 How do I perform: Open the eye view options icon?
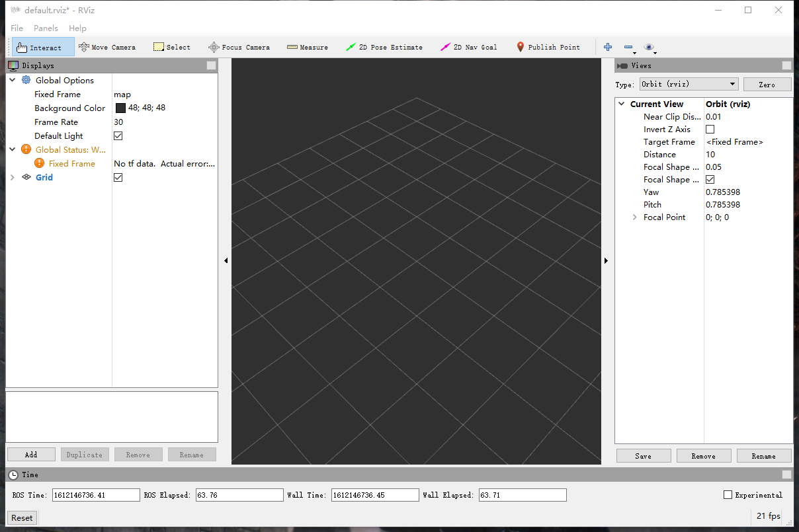[649, 47]
